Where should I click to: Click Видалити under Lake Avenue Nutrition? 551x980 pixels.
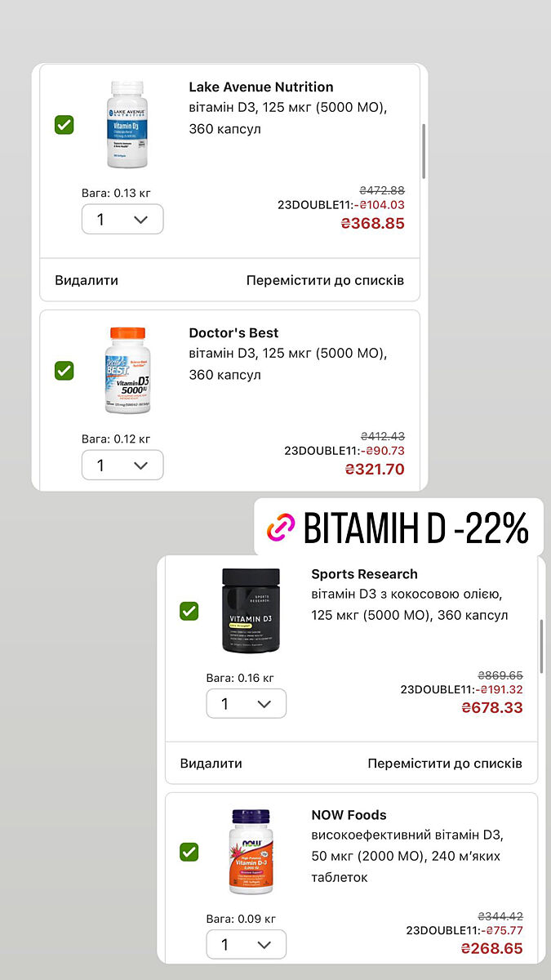[x=87, y=280]
